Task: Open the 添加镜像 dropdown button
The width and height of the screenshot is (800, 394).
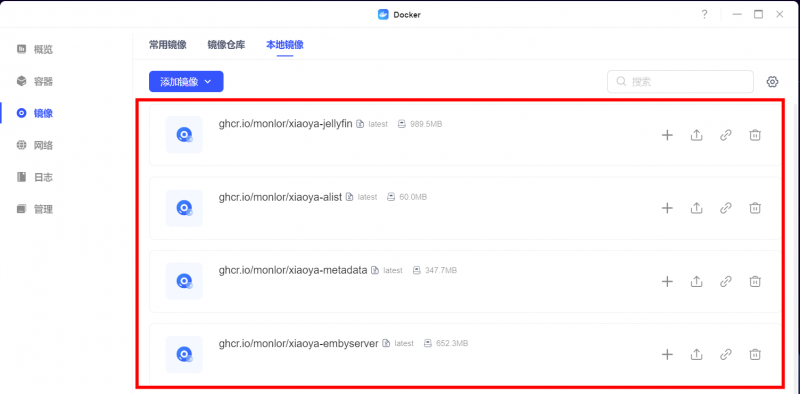Action: tap(186, 82)
